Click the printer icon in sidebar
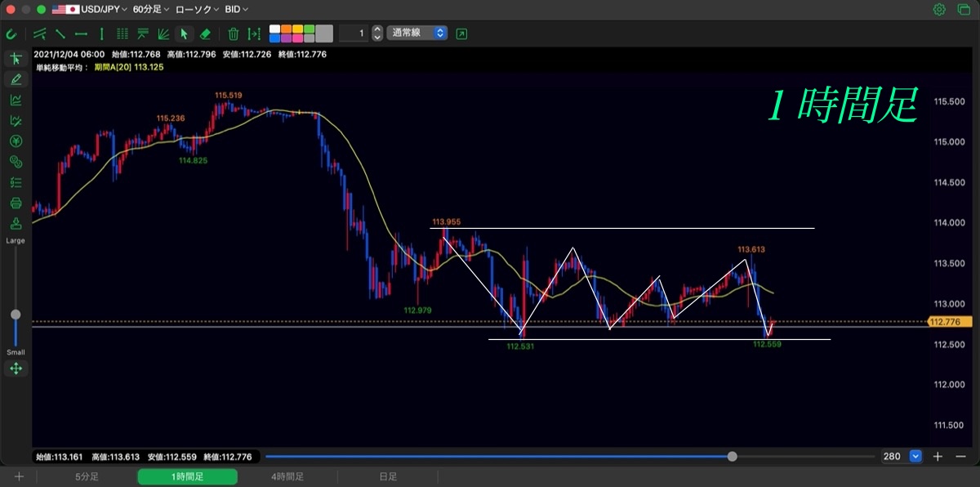980x487 pixels. click(x=16, y=203)
